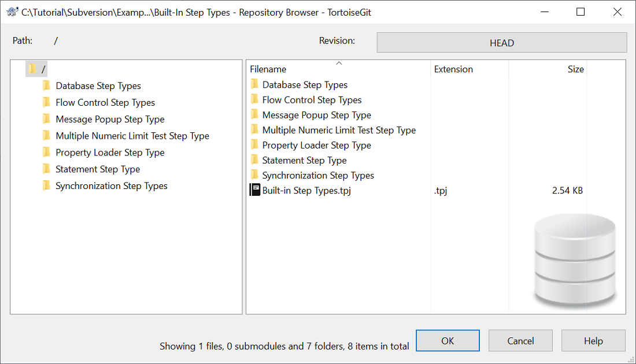The width and height of the screenshot is (636, 364).
Task: Click Flow Control Step Types folder icon in file list
Action: (x=255, y=99)
